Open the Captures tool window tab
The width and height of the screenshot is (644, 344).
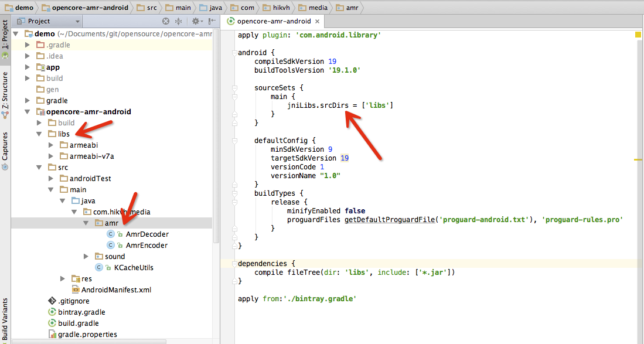tap(5, 151)
